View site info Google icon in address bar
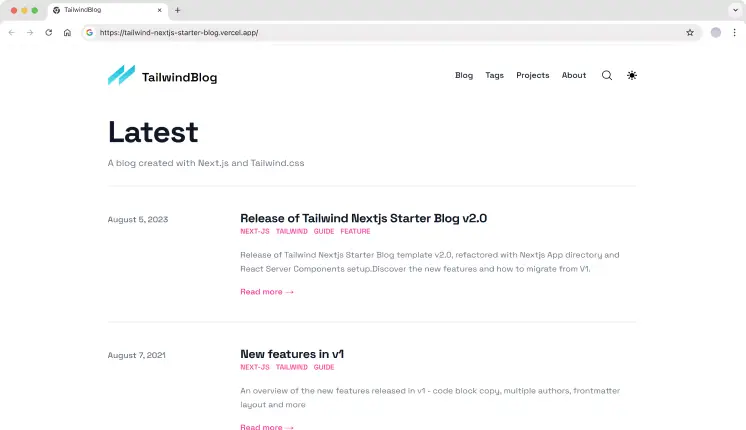Screen dimensions: 746x430 tap(89, 32)
